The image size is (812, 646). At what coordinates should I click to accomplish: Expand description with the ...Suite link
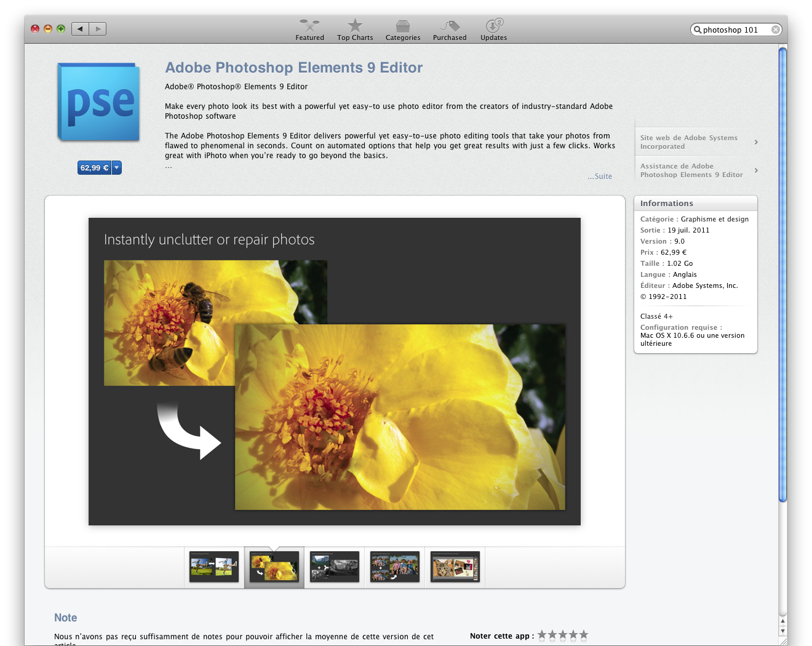pos(600,176)
